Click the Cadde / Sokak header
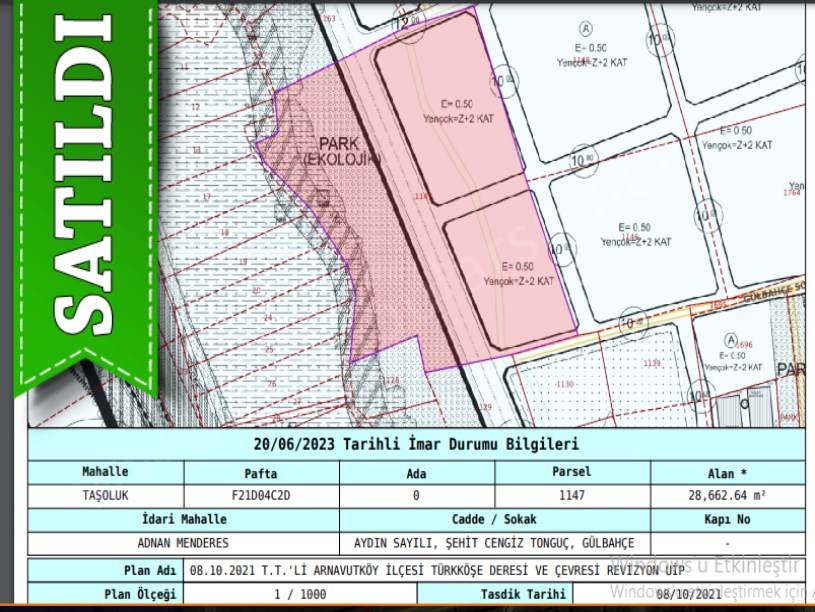The width and height of the screenshot is (815, 612). 494,520
